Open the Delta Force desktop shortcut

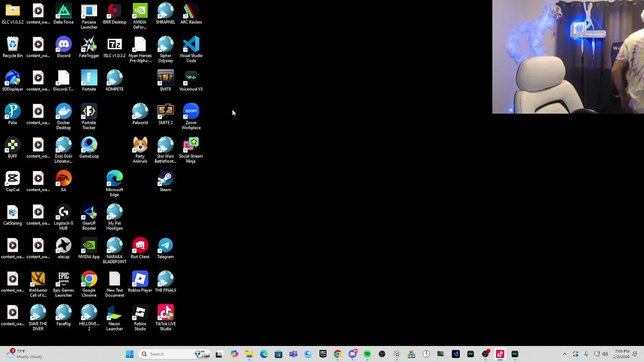click(x=63, y=14)
